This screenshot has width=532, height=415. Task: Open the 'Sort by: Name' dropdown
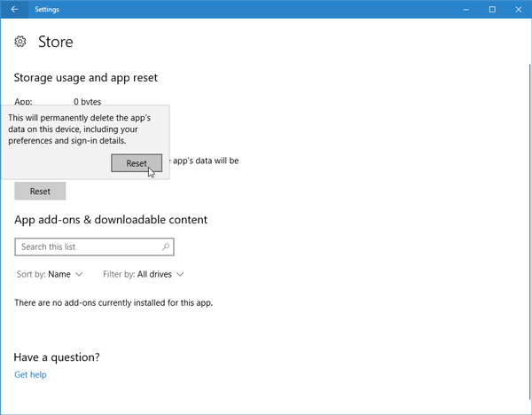pos(50,274)
